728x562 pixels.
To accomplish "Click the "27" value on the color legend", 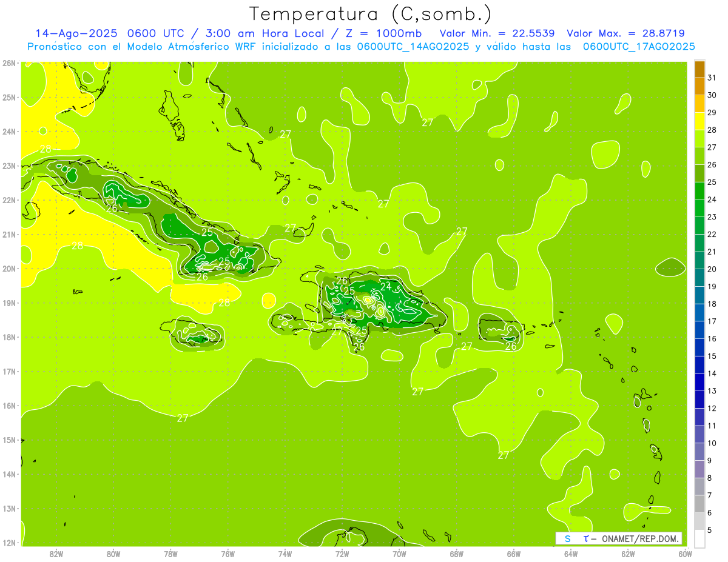I will pyautogui.click(x=712, y=147).
